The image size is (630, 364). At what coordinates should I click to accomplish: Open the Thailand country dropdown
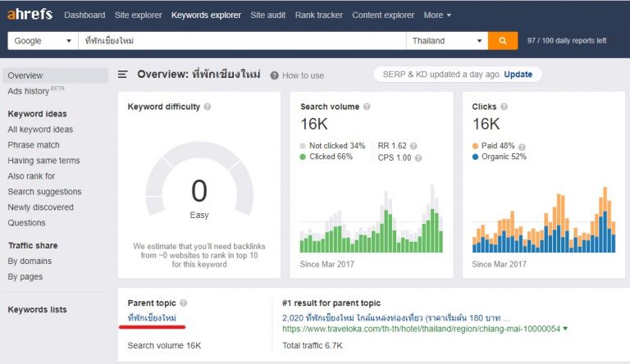tap(448, 40)
